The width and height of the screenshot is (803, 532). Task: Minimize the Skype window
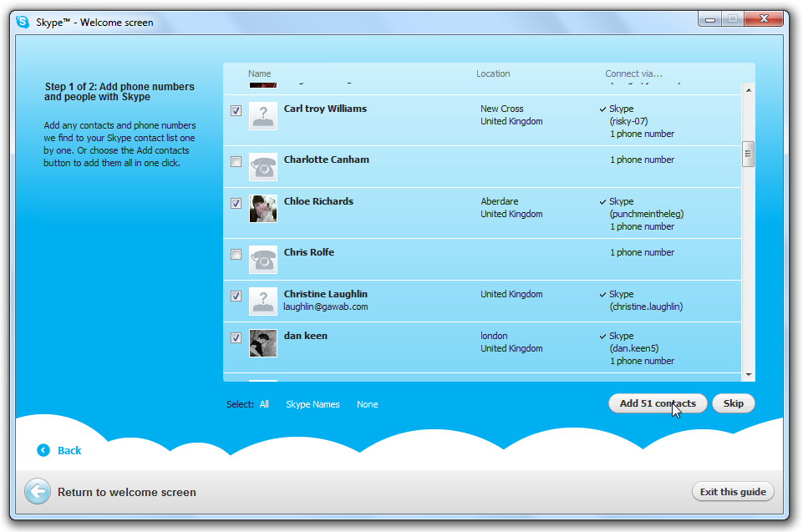709,19
